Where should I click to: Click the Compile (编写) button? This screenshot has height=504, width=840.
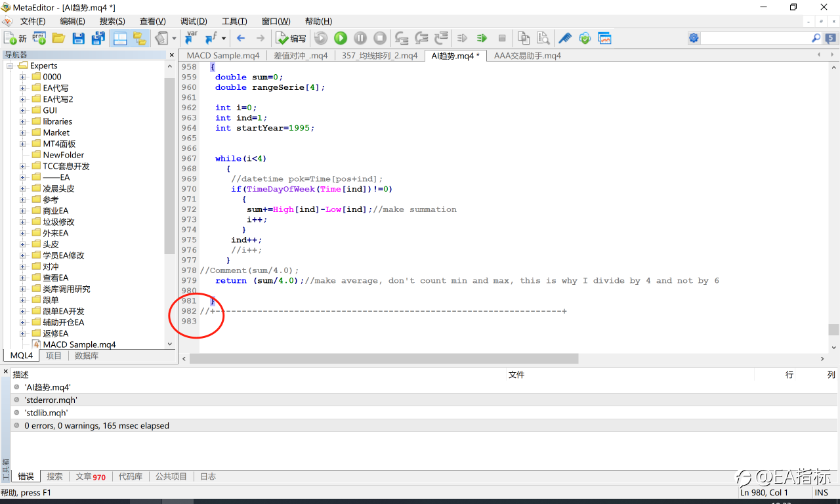[x=291, y=39]
